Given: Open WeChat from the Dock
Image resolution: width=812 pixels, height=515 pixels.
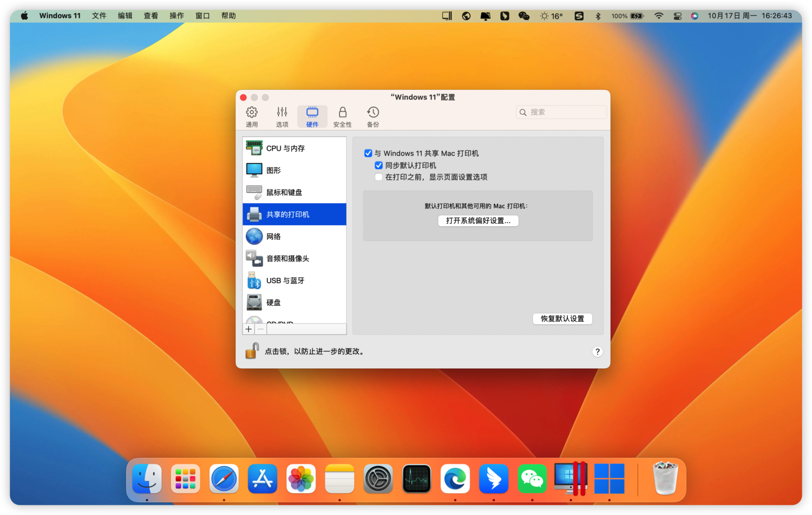Looking at the screenshot, I should click(532, 479).
